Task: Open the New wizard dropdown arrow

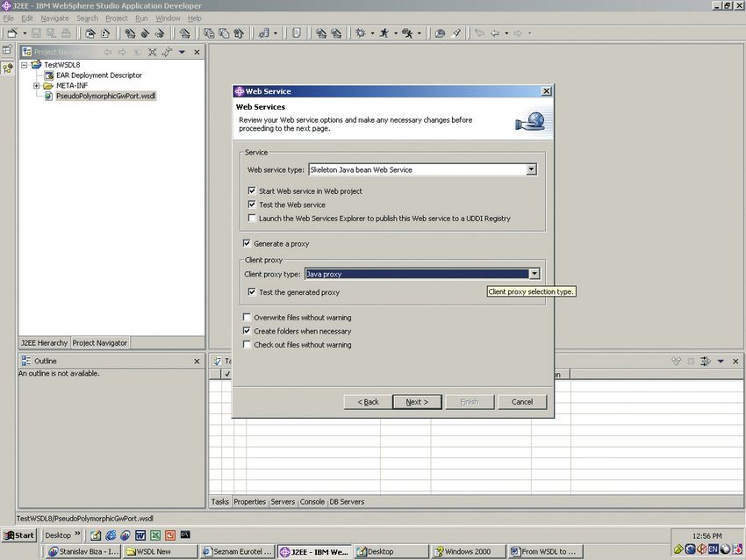Action: 25,33
